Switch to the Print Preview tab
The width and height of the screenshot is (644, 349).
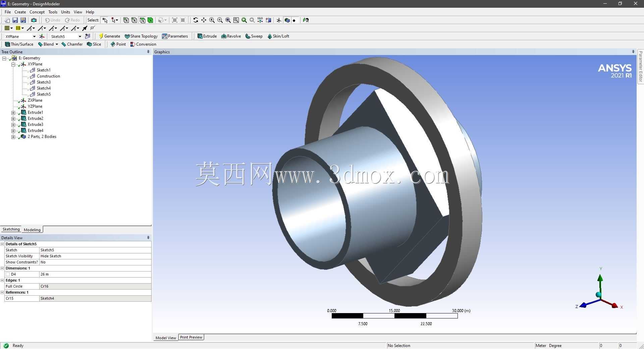[191, 337]
